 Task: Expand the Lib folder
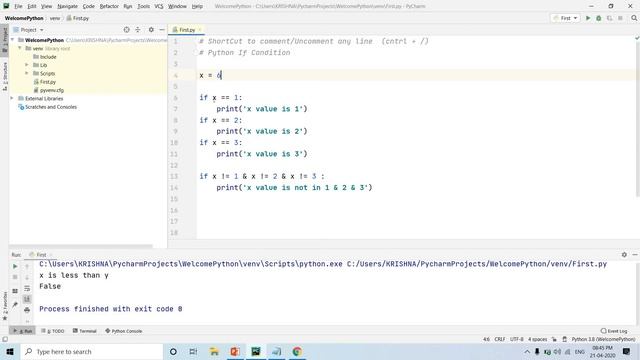(x=27, y=65)
